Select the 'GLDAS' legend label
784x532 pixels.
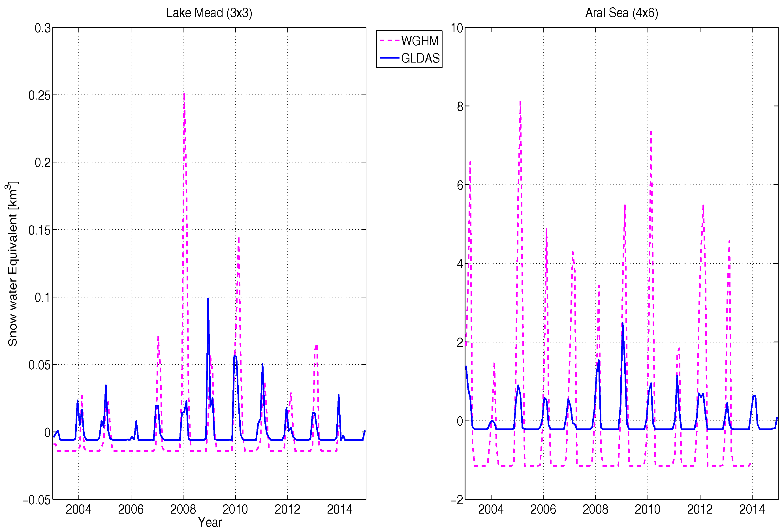[x=420, y=58]
